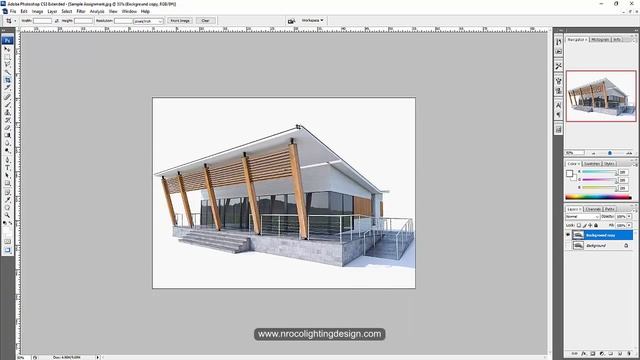Click the Go to Bridge icon

pos(291,21)
